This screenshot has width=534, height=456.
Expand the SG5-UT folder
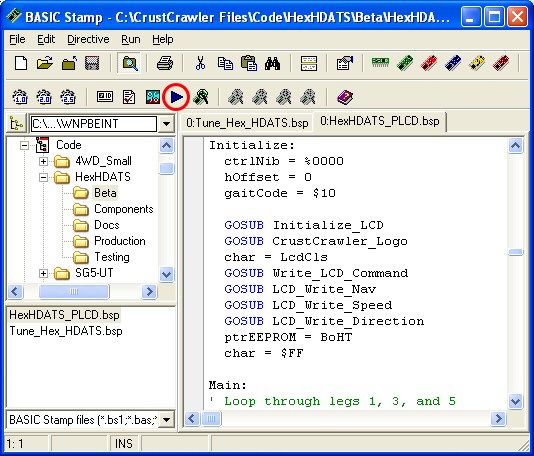click(43, 273)
